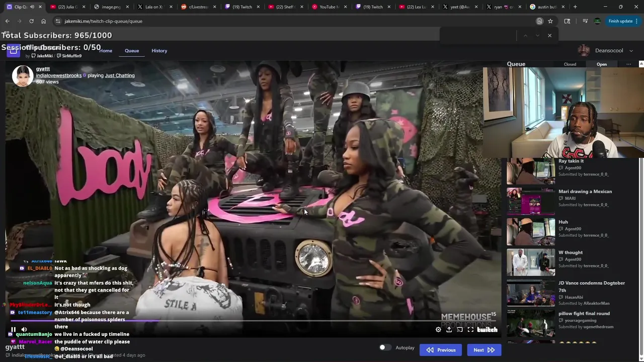
Task: Switch to the 'Lala on X' tab
Action: tap(154, 7)
